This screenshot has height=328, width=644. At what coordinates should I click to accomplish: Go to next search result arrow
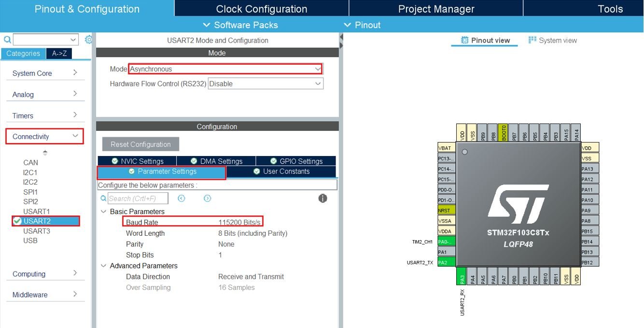click(208, 199)
